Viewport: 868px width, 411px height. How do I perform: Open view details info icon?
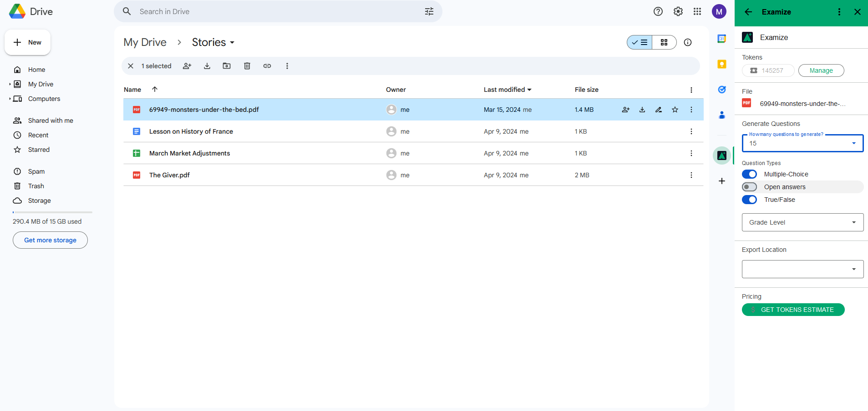(x=688, y=42)
